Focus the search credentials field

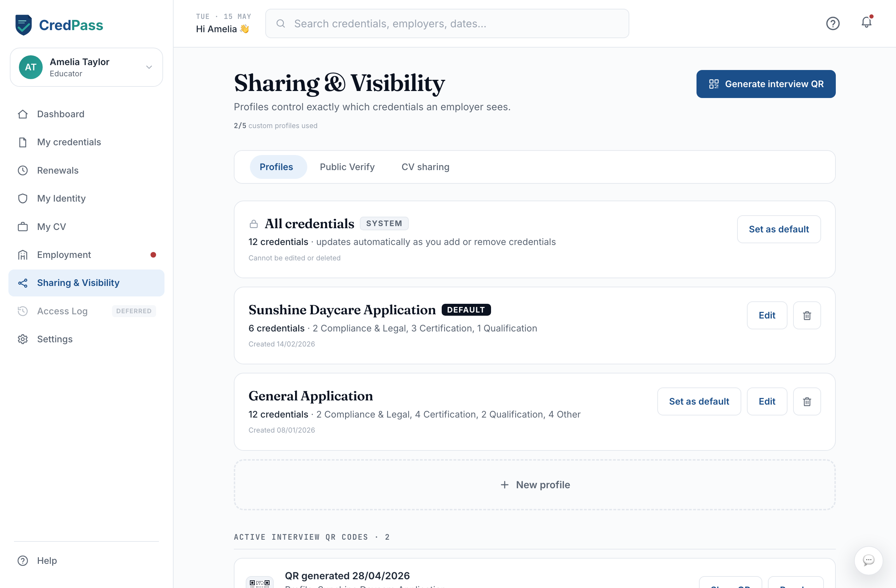click(447, 24)
